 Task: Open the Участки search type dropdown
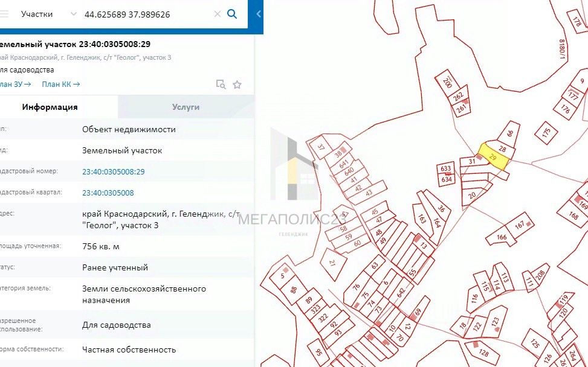[x=49, y=14]
